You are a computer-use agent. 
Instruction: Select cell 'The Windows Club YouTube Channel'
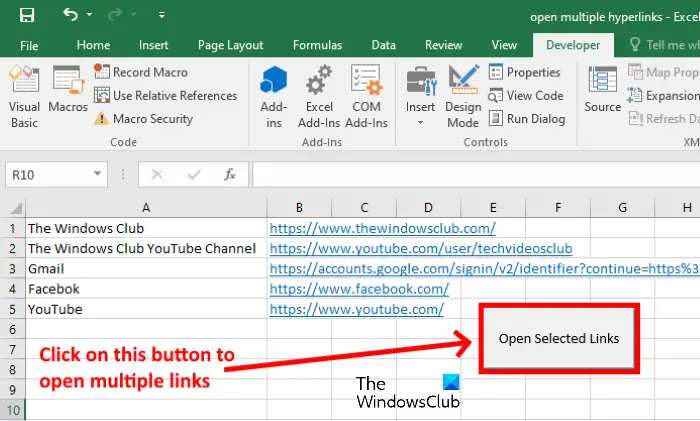(x=146, y=249)
